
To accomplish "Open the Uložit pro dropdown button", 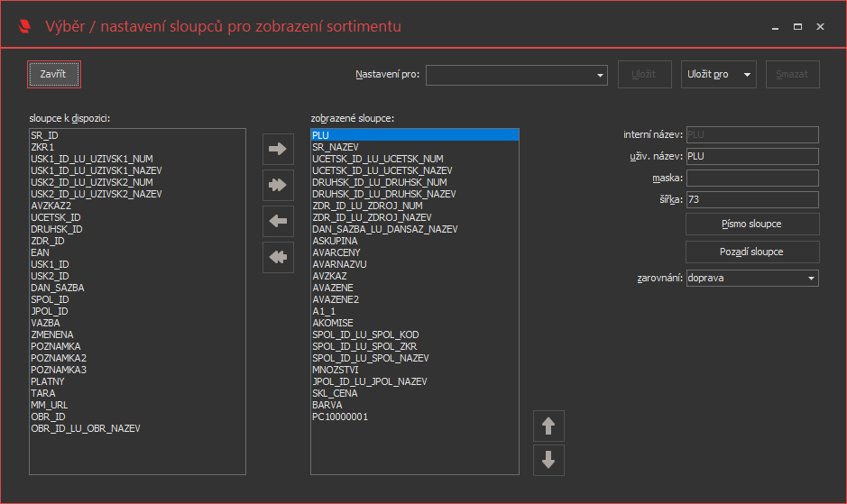I will [x=718, y=74].
